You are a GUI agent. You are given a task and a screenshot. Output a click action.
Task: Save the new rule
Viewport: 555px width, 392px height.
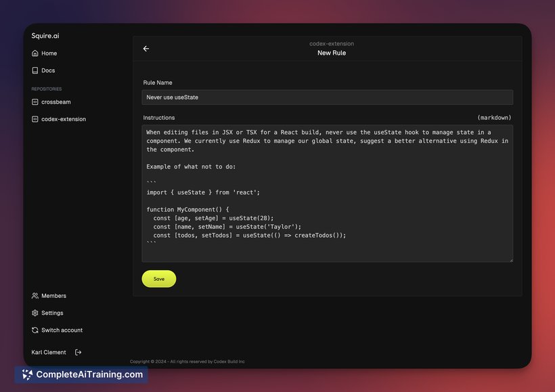159,279
